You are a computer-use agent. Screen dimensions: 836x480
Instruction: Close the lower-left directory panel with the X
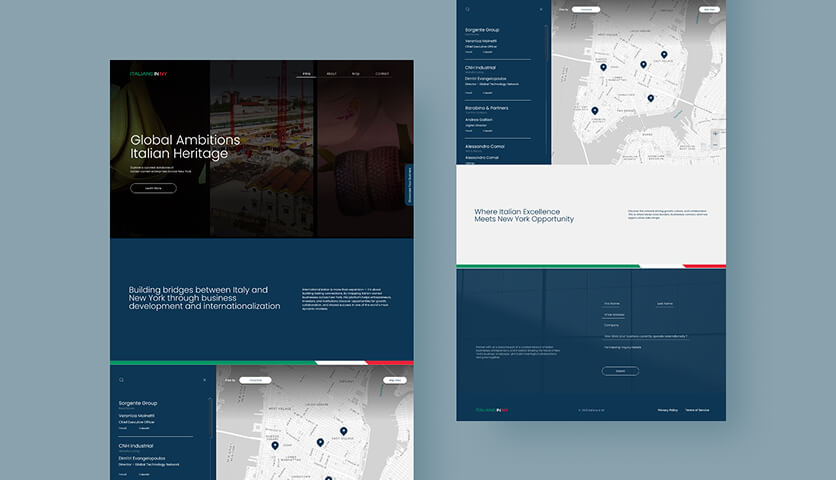click(x=204, y=380)
